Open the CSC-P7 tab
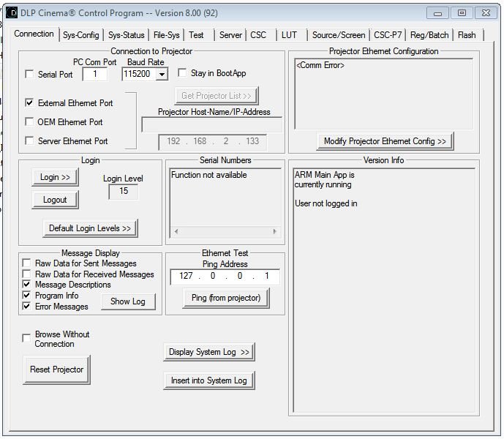Image resolution: width=504 pixels, height=439 pixels. pyautogui.click(x=388, y=34)
